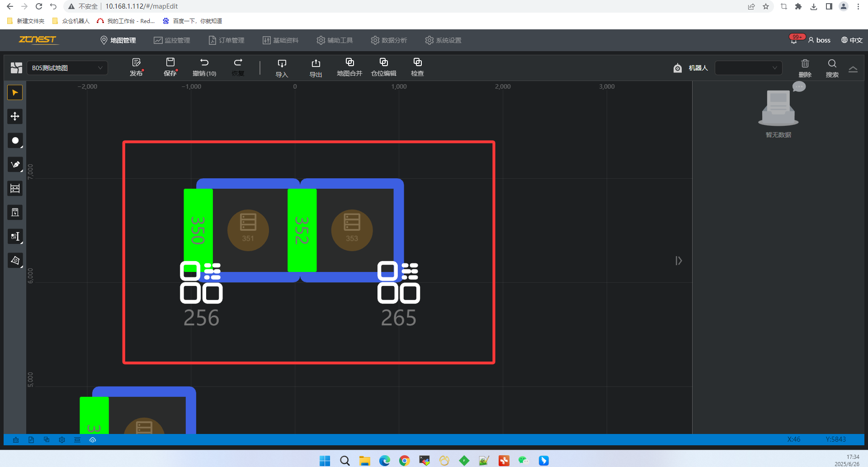Click the align lines icon in status bar
The height and width of the screenshot is (467, 868).
(x=77, y=440)
